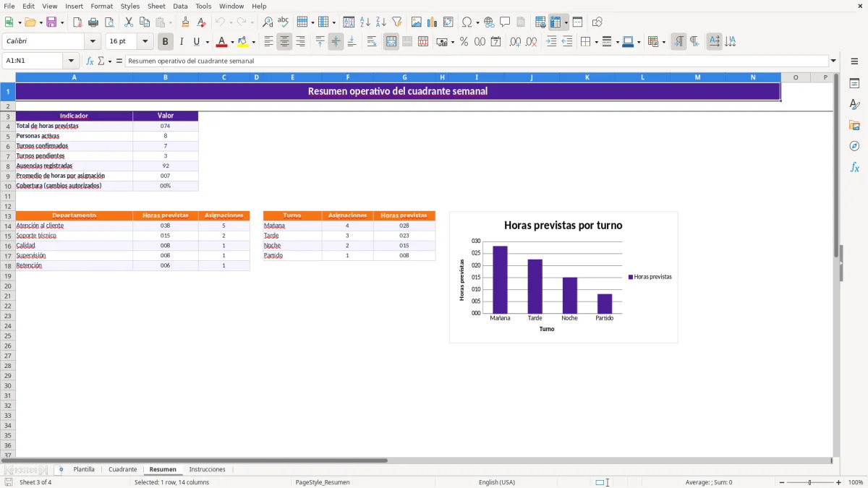
Task: Open the Sheet menu
Action: tap(156, 6)
